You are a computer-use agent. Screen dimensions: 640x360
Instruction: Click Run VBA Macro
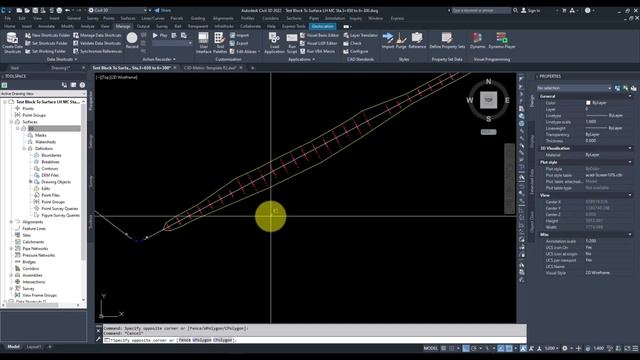317,51
